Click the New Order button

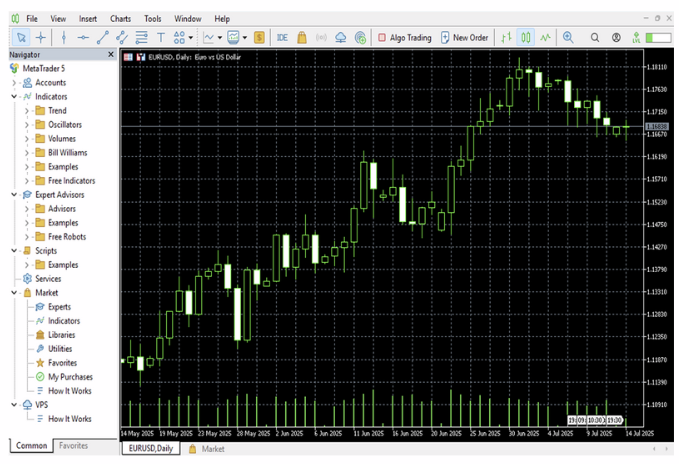point(464,37)
